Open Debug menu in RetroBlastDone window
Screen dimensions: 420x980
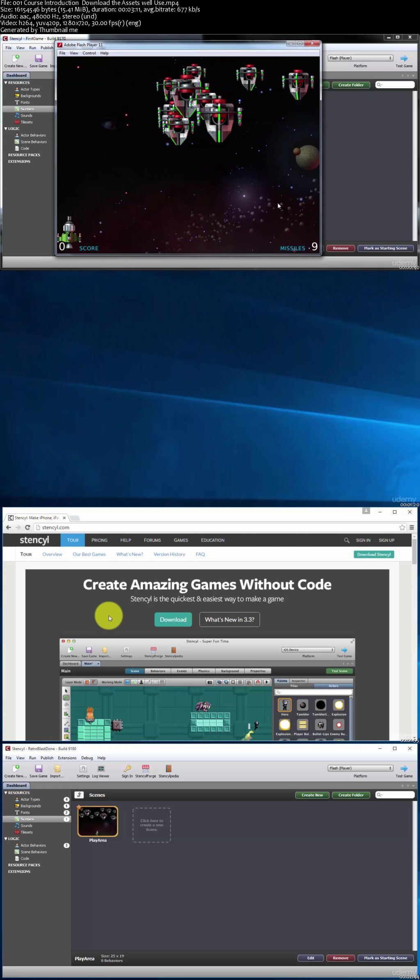(x=87, y=758)
